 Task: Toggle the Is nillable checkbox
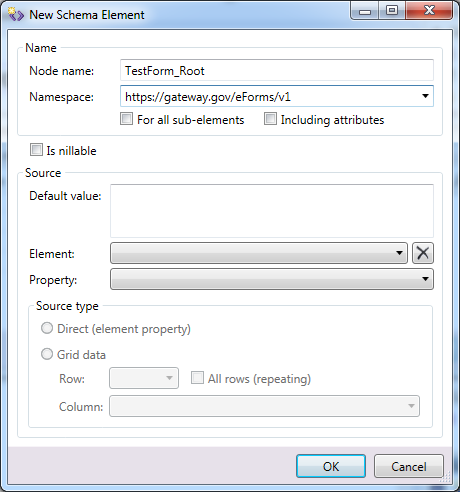click(x=36, y=150)
